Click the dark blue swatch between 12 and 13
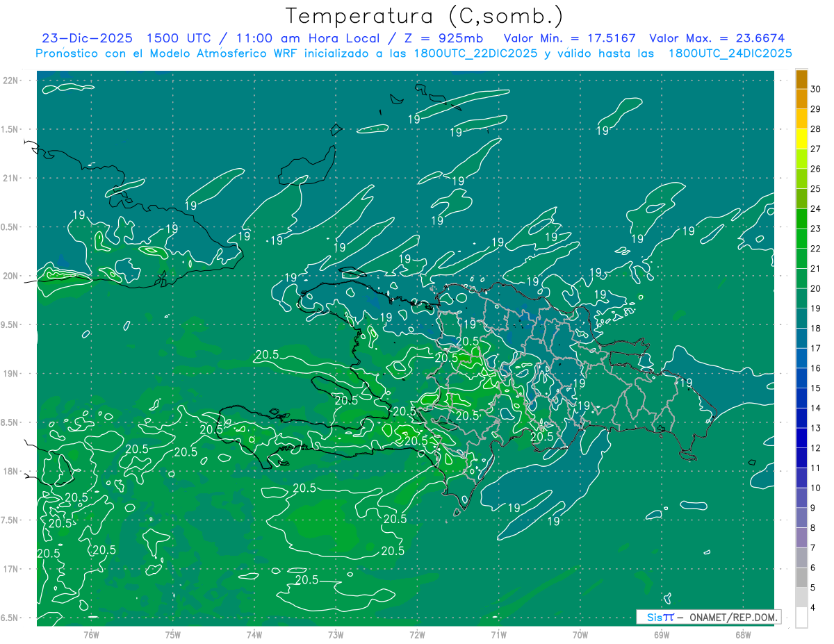Screen dimensions: 834x644 801,438
